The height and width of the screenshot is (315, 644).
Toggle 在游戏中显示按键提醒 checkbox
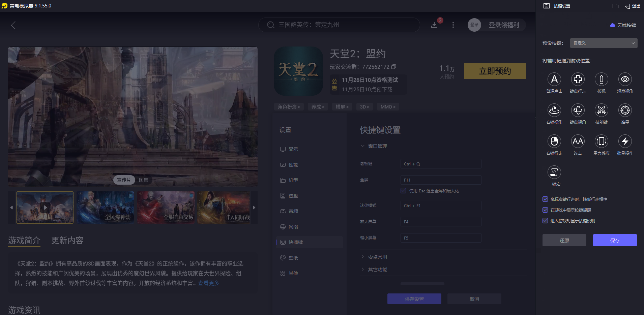point(545,210)
